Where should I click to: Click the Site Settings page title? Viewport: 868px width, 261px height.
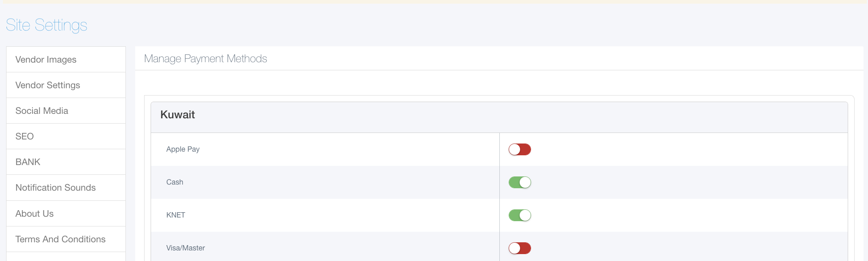click(47, 25)
